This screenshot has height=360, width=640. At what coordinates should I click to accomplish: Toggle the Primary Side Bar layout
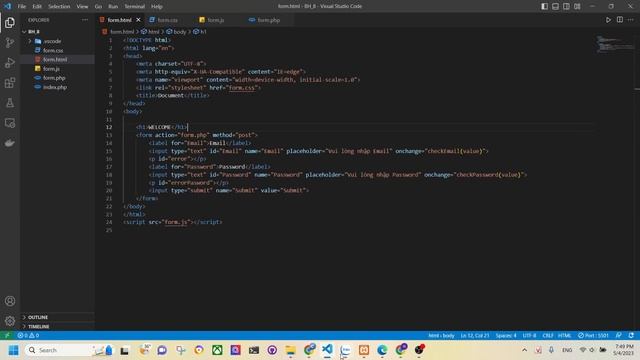(544, 6)
